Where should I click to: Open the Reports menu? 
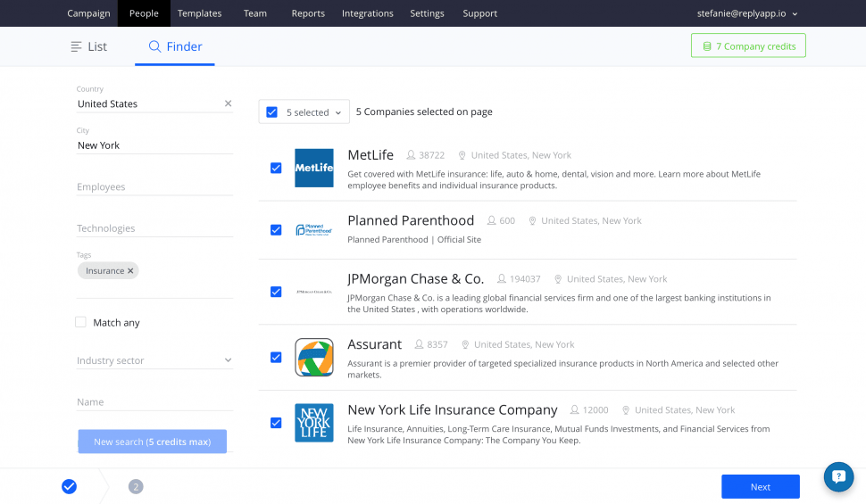308,13
